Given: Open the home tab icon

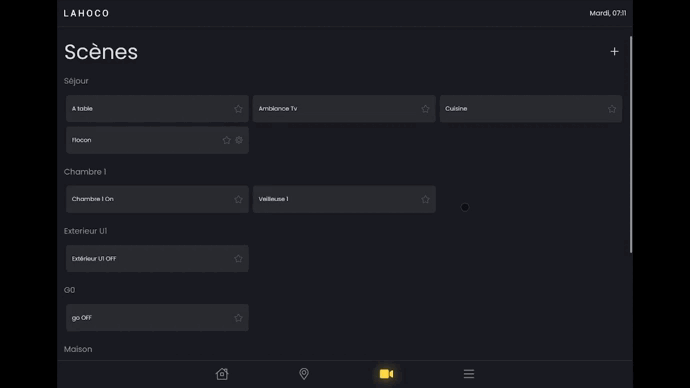Looking at the screenshot, I should (222, 374).
